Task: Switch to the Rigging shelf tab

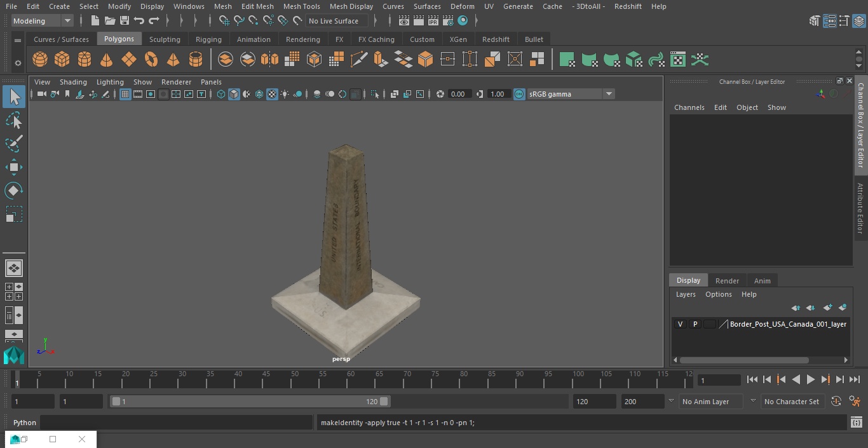Action: pos(208,39)
